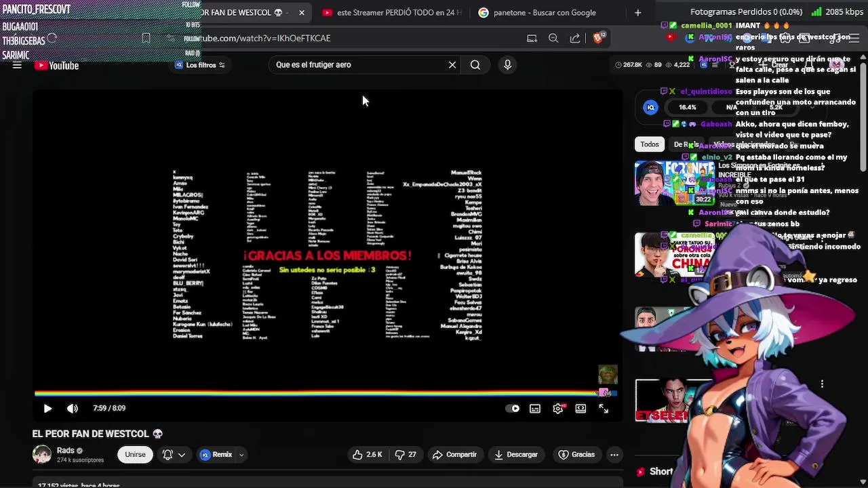Like the video with 2.6 K likes

click(x=367, y=455)
